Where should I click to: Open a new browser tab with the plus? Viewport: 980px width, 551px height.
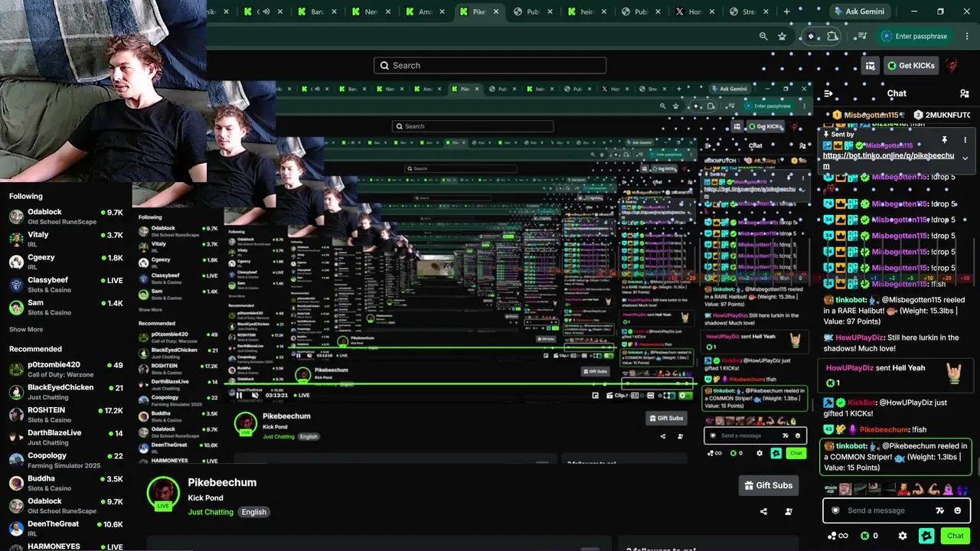pyautogui.click(x=786, y=11)
